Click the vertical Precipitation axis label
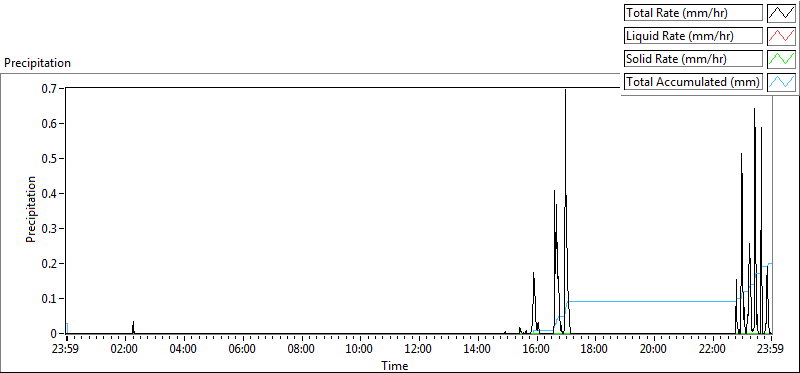This screenshot has width=800, height=373. [31, 209]
